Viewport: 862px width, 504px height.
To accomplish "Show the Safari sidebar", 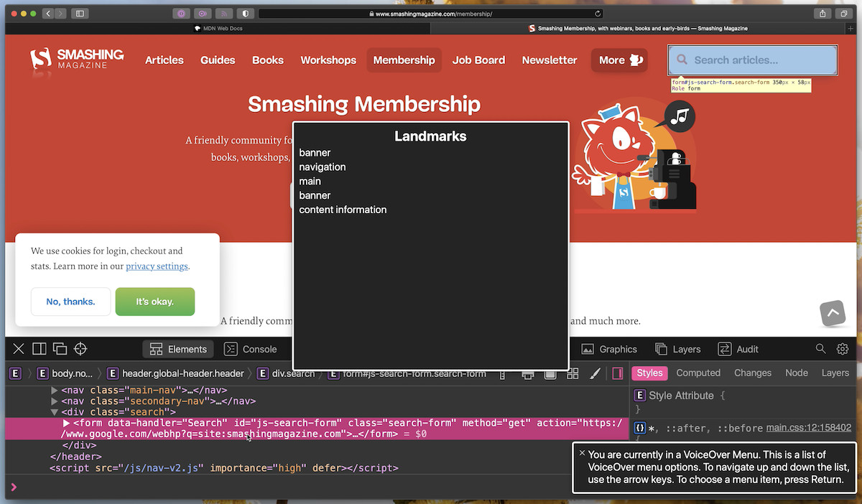I will click(80, 14).
